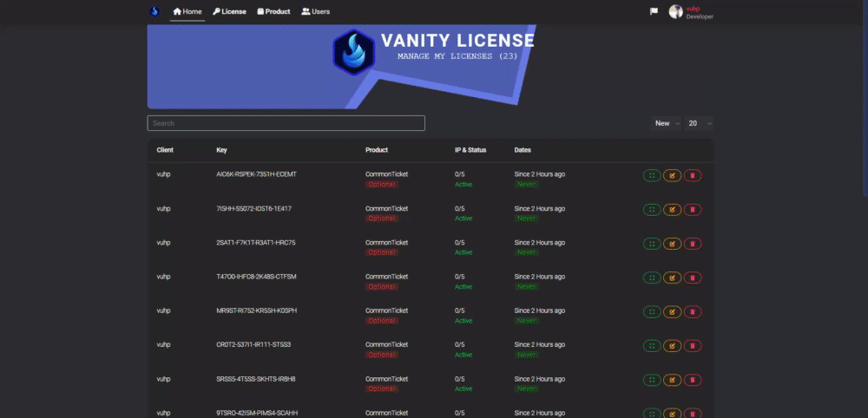Click the Vanity License banner hexagon logo
The height and width of the screenshot is (418, 868).
click(x=354, y=53)
